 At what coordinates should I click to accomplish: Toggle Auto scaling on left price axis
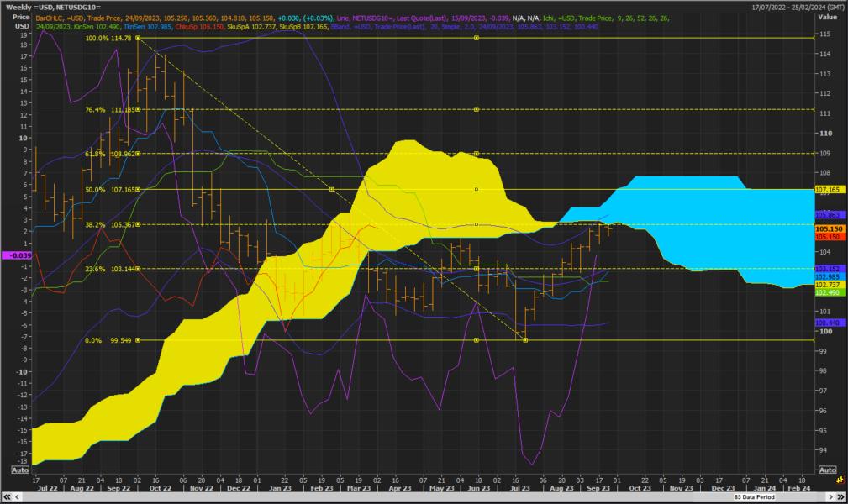click(20, 470)
